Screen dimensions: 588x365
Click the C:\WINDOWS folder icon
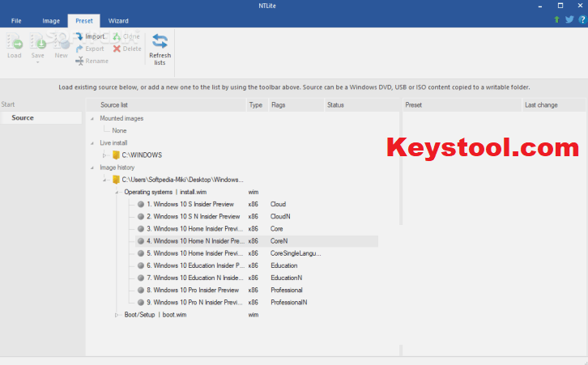[x=116, y=155]
